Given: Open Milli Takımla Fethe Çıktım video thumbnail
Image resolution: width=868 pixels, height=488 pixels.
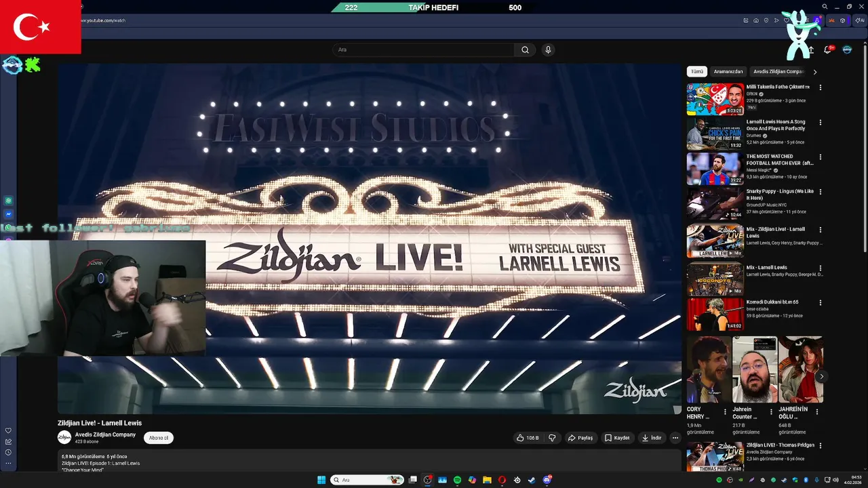Looking at the screenshot, I should (x=715, y=99).
